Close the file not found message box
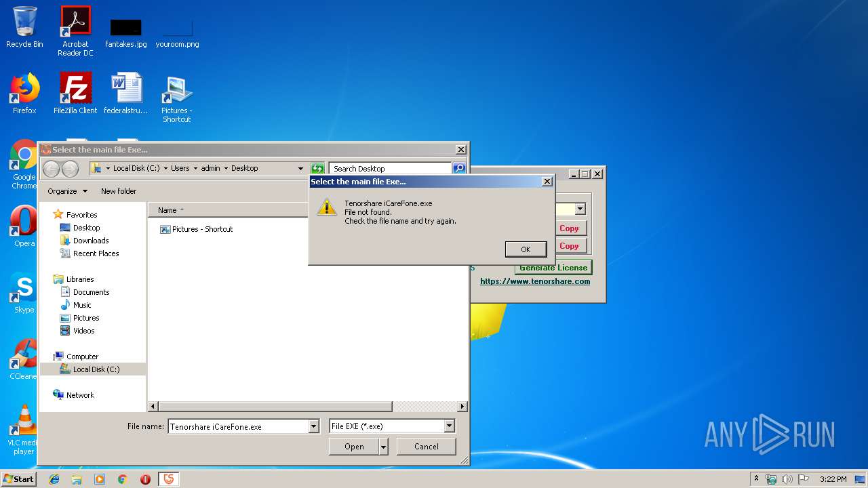The image size is (868, 488). [x=547, y=182]
